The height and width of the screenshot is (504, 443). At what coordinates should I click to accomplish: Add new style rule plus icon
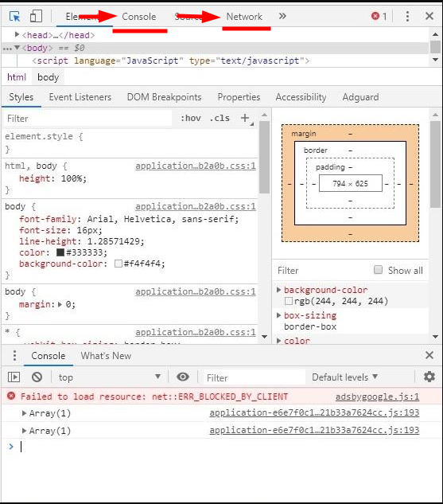click(x=245, y=118)
